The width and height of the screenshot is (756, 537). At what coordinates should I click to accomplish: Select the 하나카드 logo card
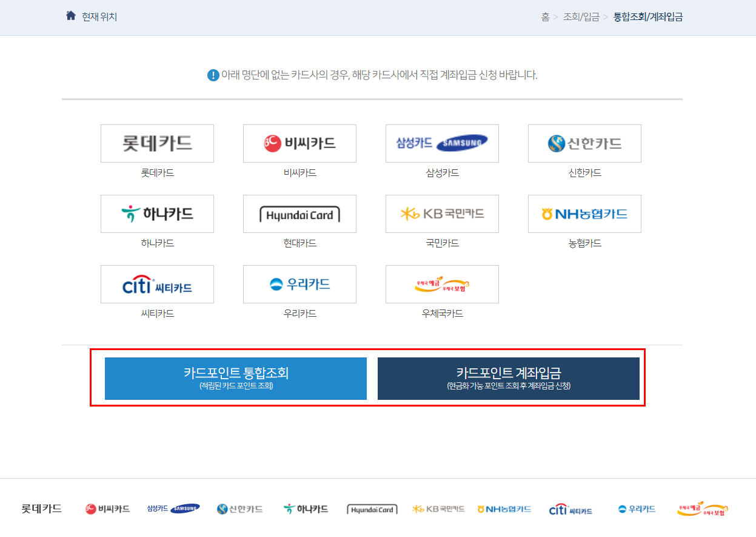(x=157, y=214)
